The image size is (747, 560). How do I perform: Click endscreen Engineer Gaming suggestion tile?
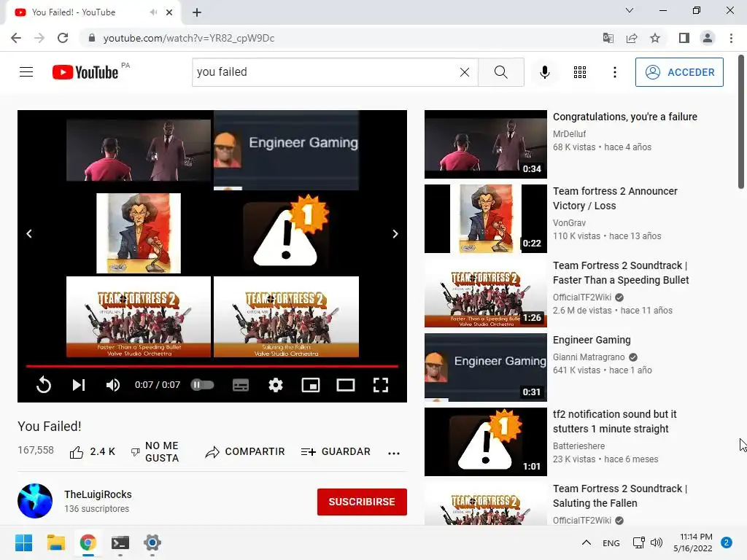pos(286,150)
